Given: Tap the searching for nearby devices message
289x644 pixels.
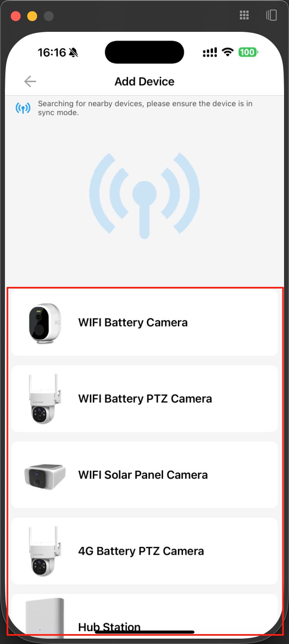Looking at the screenshot, I should [145, 108].
